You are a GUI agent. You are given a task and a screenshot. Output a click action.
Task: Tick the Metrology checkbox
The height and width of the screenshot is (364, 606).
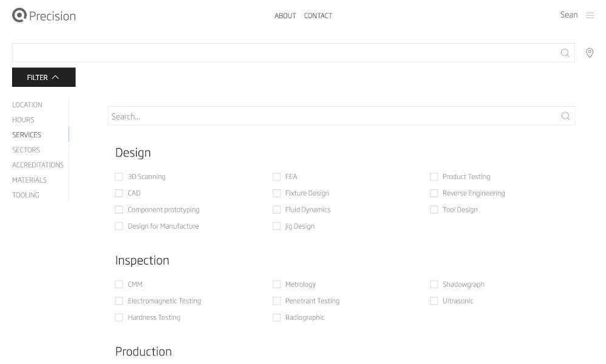[277, 284]
